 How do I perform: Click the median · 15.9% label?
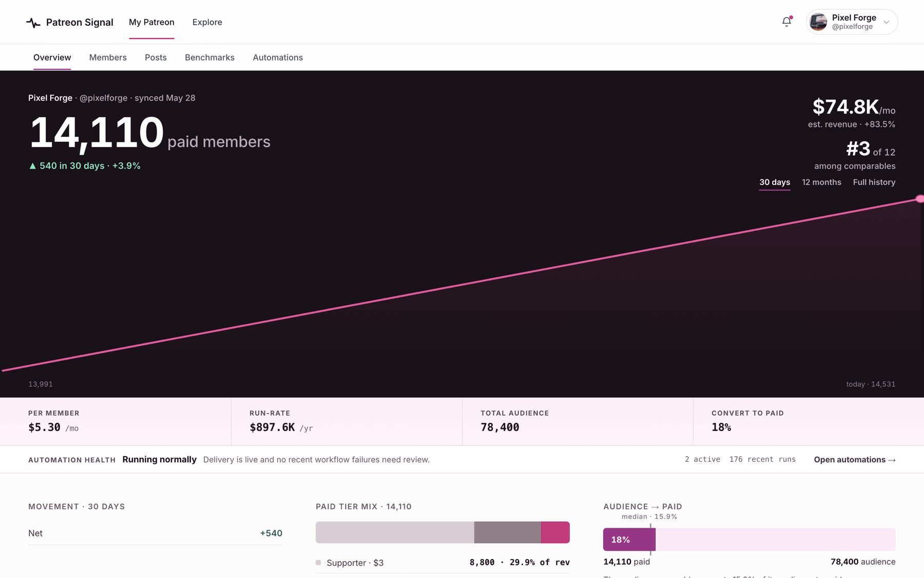pos(649,517)
